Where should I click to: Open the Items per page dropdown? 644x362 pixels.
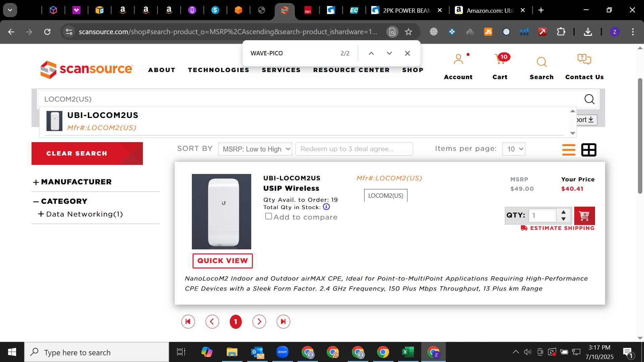tap(514, 149)
